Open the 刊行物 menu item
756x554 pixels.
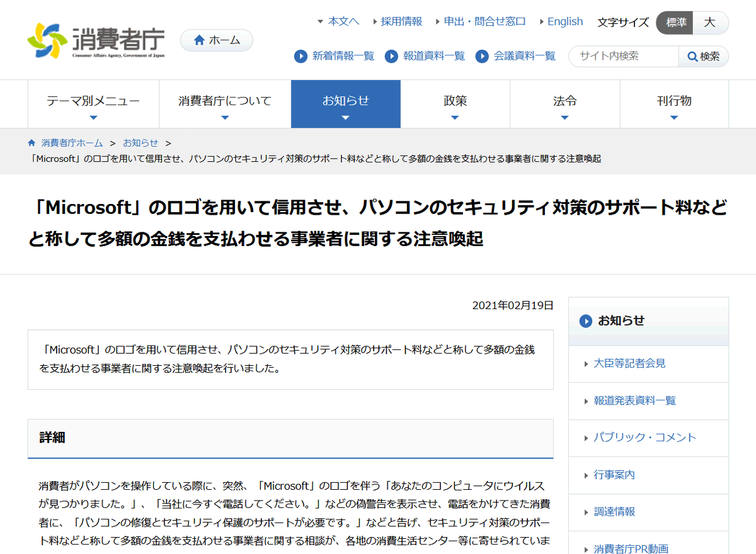coord(674,100)
